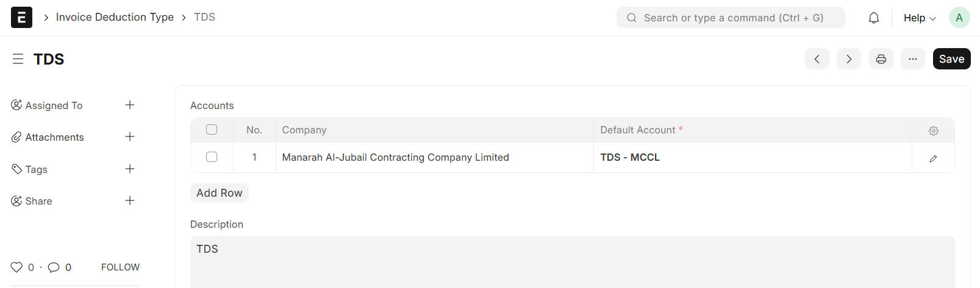980x288 pixels.
Task: Go to previous record arrow
Action: click(x=817, y=59)
